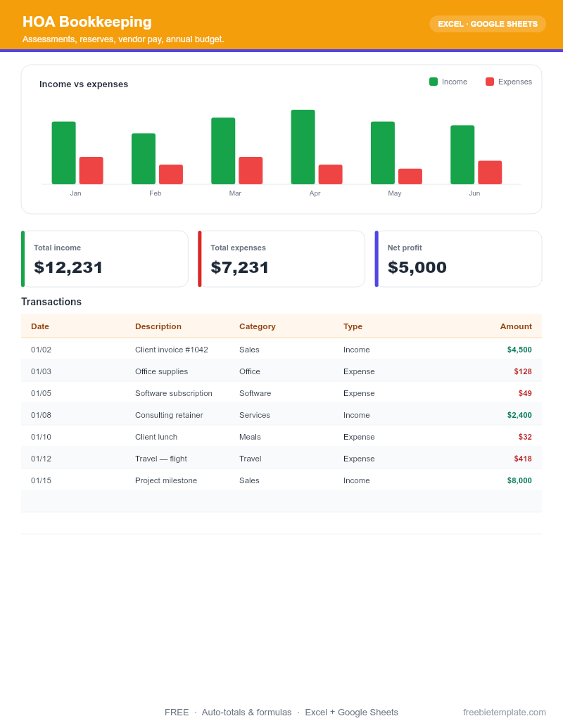Screen dimensions: 563x728
Task: Click the Feb expenses bar
Action: tap(171, 174)
